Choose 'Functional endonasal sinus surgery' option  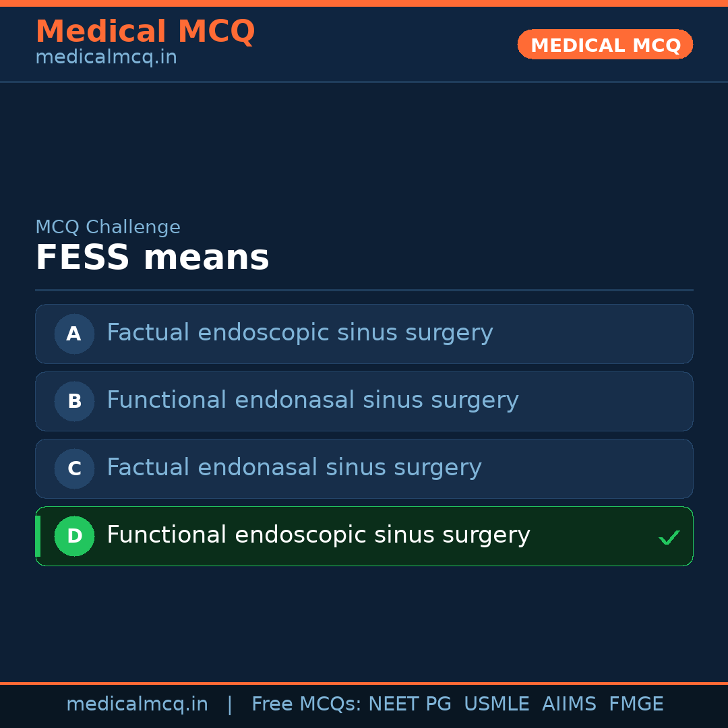point(312,400)
